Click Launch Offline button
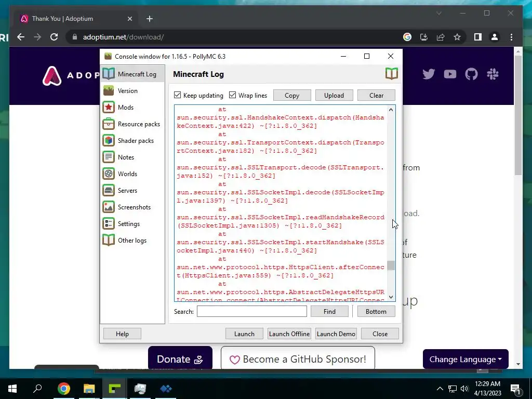Viewport: 532px width, 399px height. (x=289, y=334)
